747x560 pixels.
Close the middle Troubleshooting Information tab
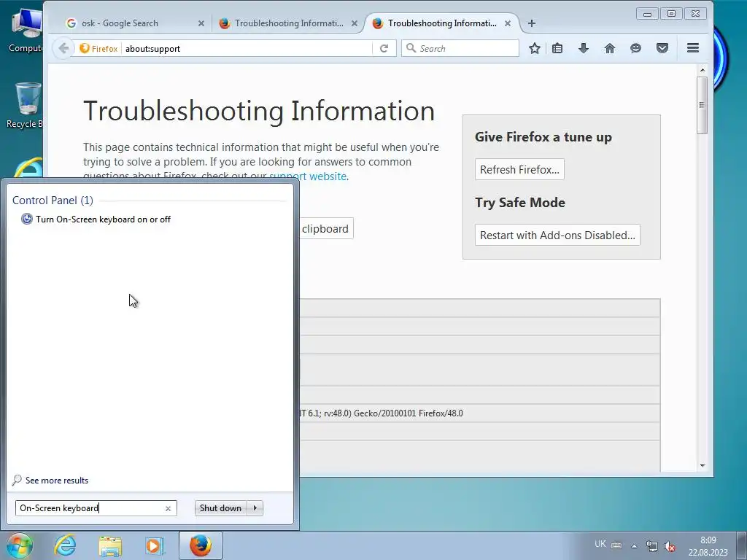[355, 23]
